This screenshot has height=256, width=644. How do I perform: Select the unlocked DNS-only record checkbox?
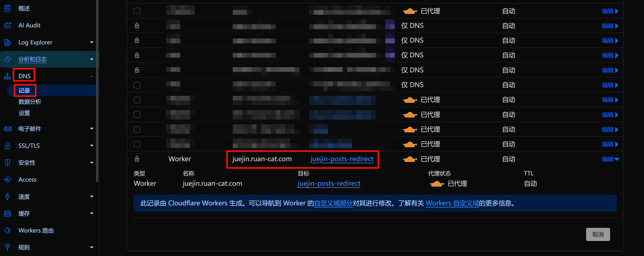[x=137, y=85]
